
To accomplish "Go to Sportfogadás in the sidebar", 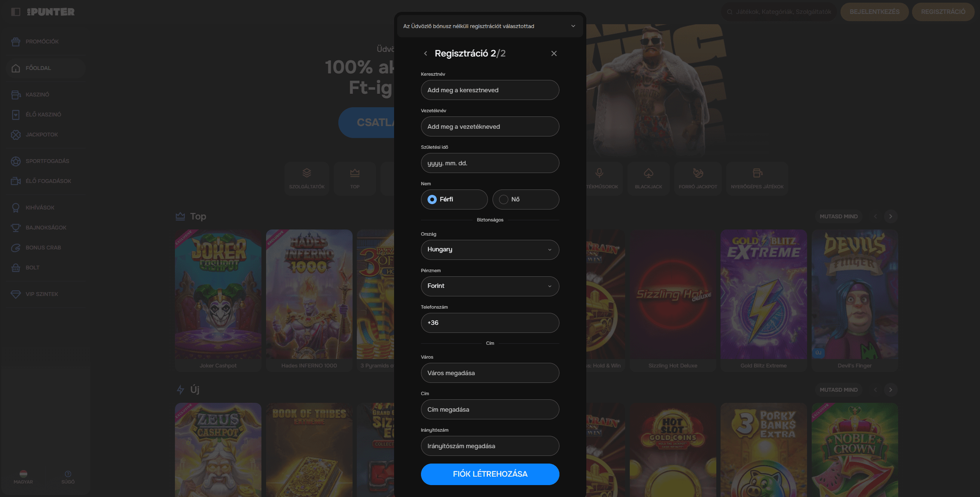I will [x=47, y=161].
